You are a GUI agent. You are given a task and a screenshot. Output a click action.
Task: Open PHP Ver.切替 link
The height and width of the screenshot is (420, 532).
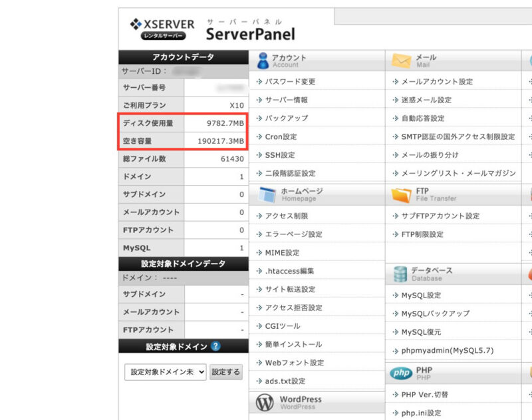coord(425,395)
